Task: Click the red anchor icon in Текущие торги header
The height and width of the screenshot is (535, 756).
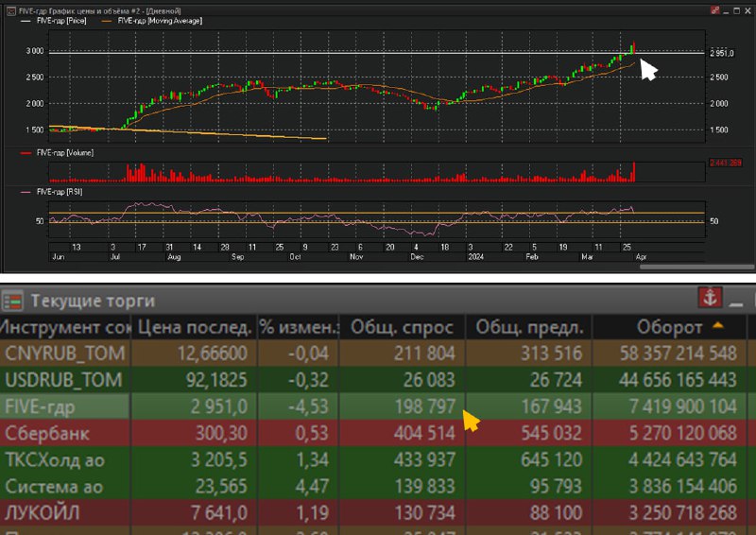Action: tap(710, 298)
